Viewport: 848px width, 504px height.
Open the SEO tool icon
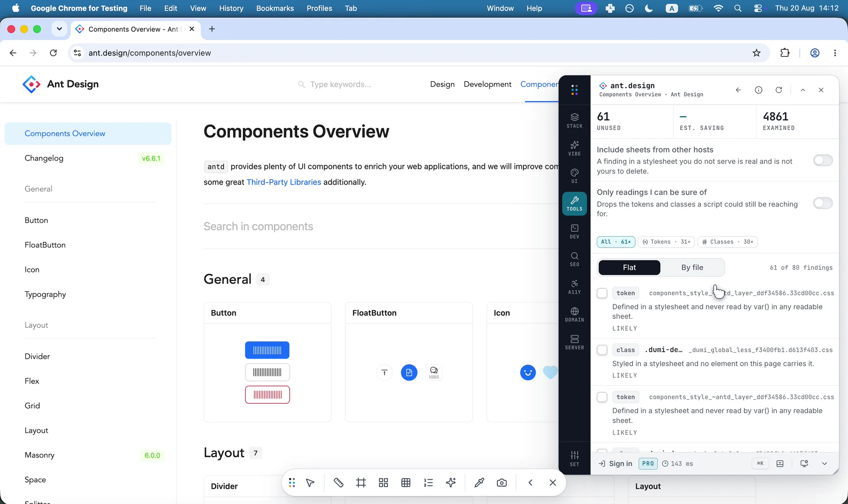(x=574, y=259)
